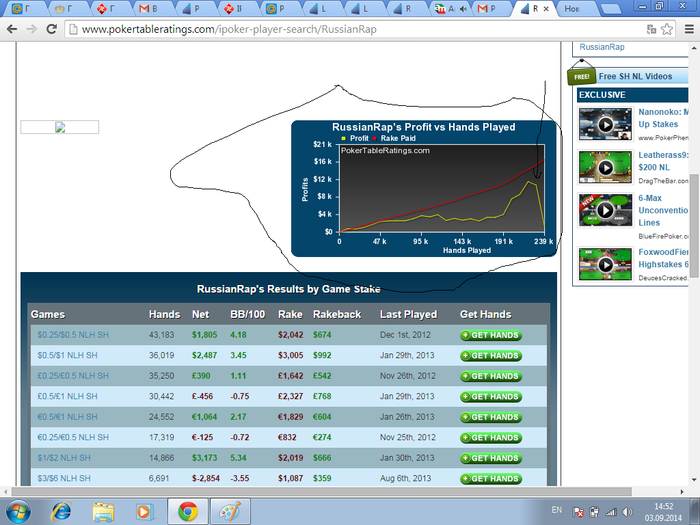700x525 pixels.
Task: Open the $1/$2 NLH SH game link
Action: pyautogui.click(x=64, y=458)
